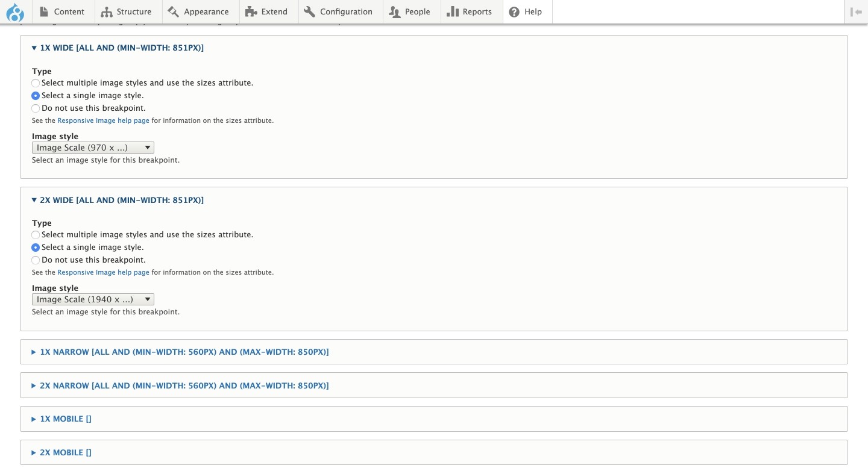Select 'Do not use this breakpoint' for 2X Wide
The width and height of the screenshot is (868, 471).
[36, 260]
